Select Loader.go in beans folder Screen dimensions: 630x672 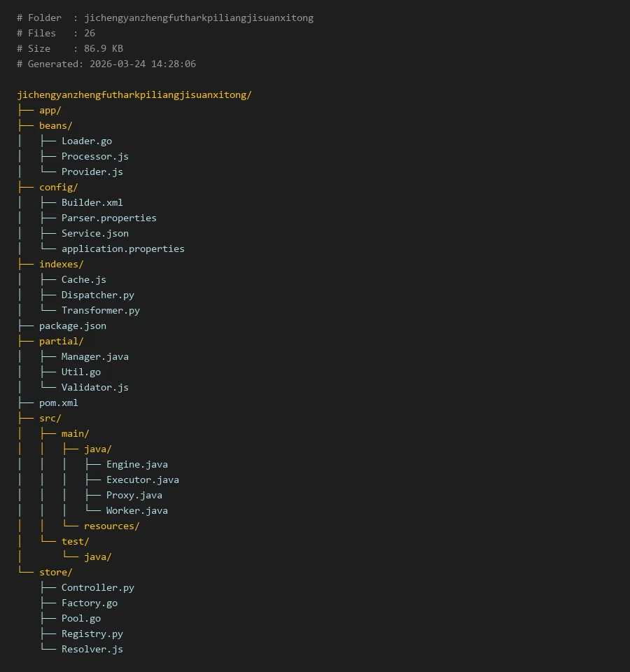point(86,141)
